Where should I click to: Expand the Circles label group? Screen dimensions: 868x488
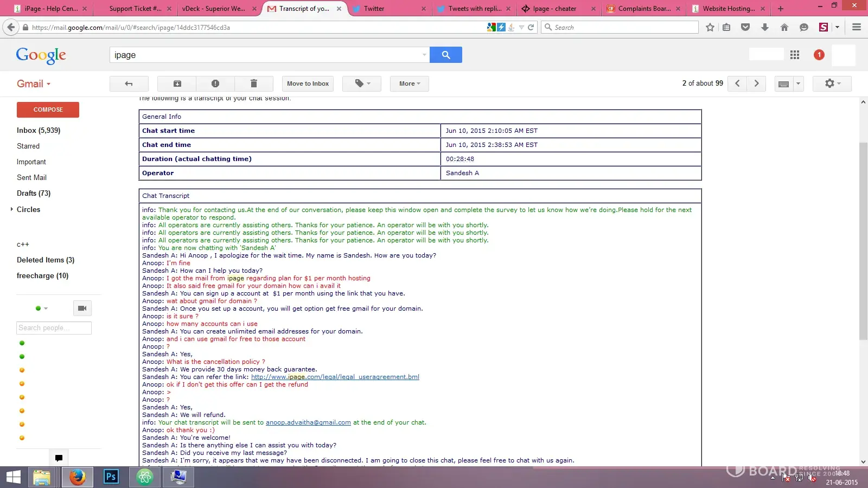(12, 209)
